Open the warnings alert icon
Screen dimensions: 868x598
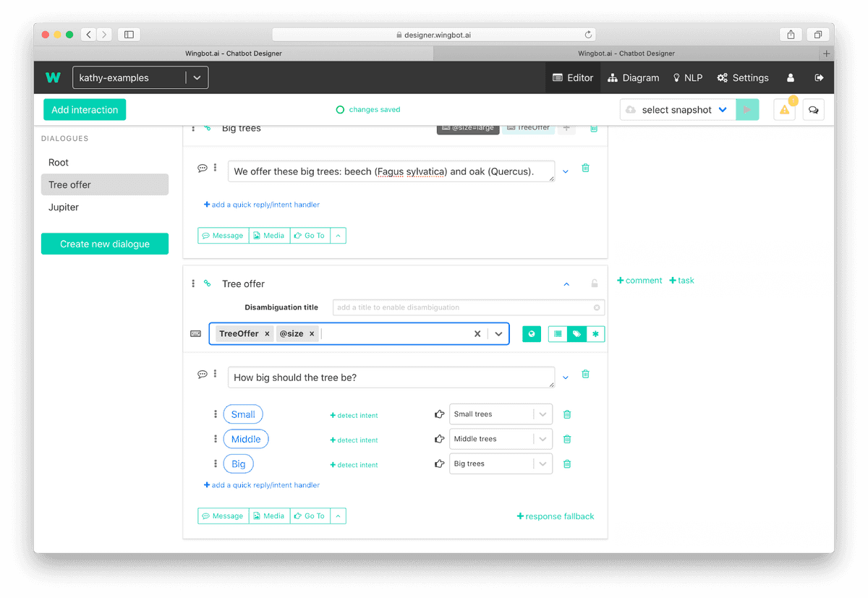point(784,110)
